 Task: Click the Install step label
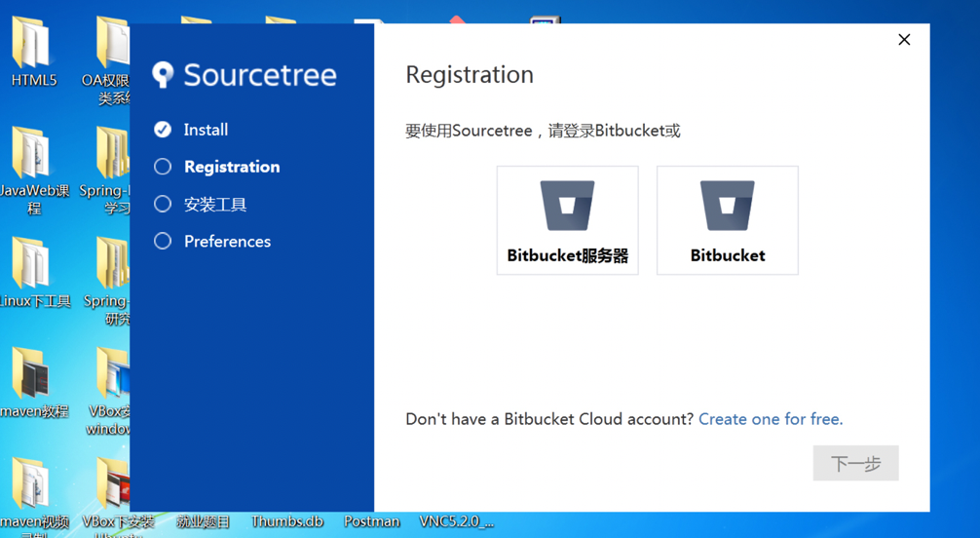(x=206, y=130)
